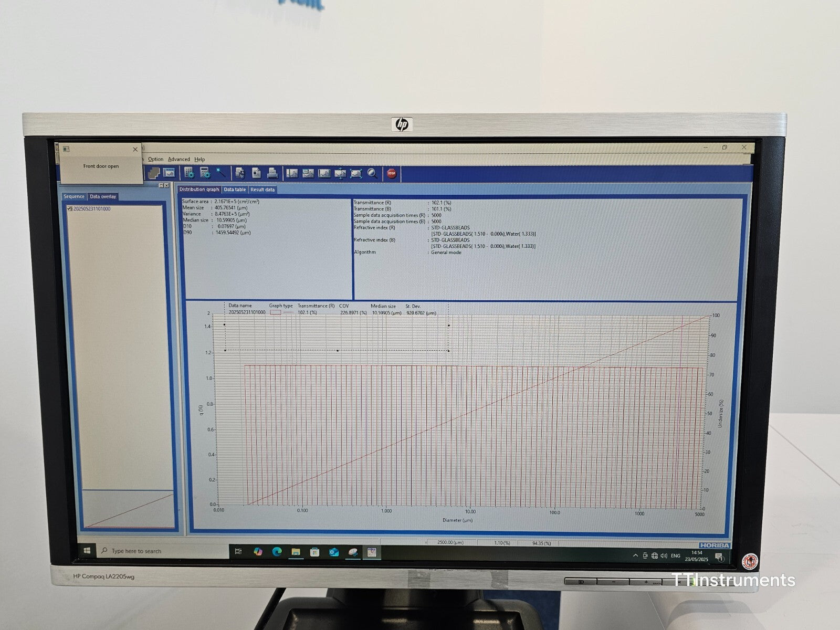Select the zoom magnifier toolbar icon
The image size is (840, 630).
(372, 173)
